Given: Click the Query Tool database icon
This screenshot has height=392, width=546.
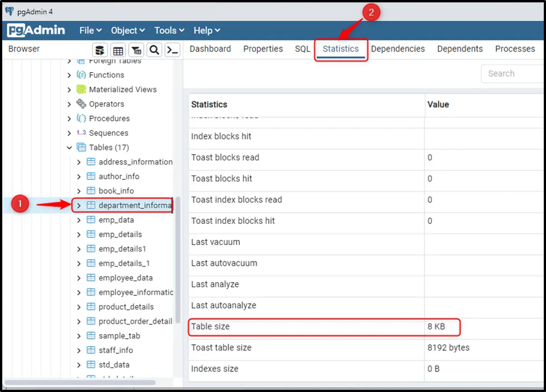Looking at the screenshot, I should [99, 50].
